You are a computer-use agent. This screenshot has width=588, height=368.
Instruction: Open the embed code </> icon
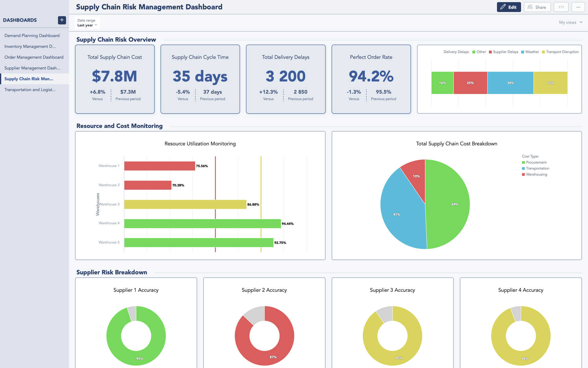click(x=561, y=7)
